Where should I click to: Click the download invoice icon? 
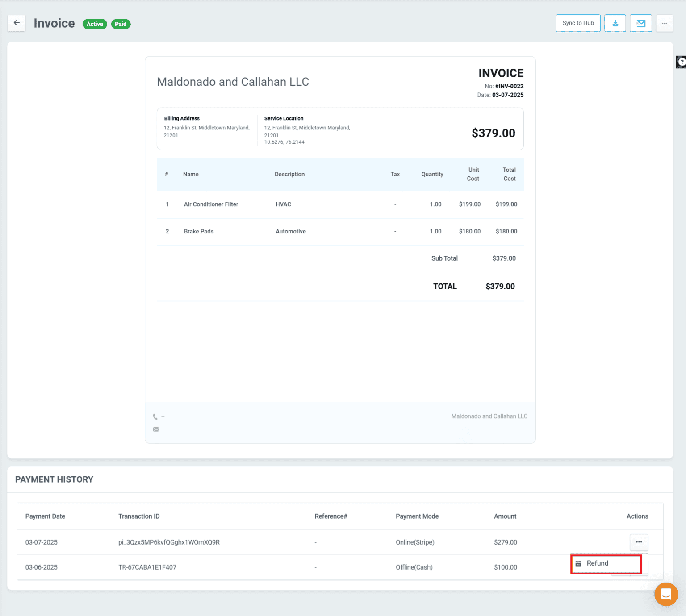point(615,23)
